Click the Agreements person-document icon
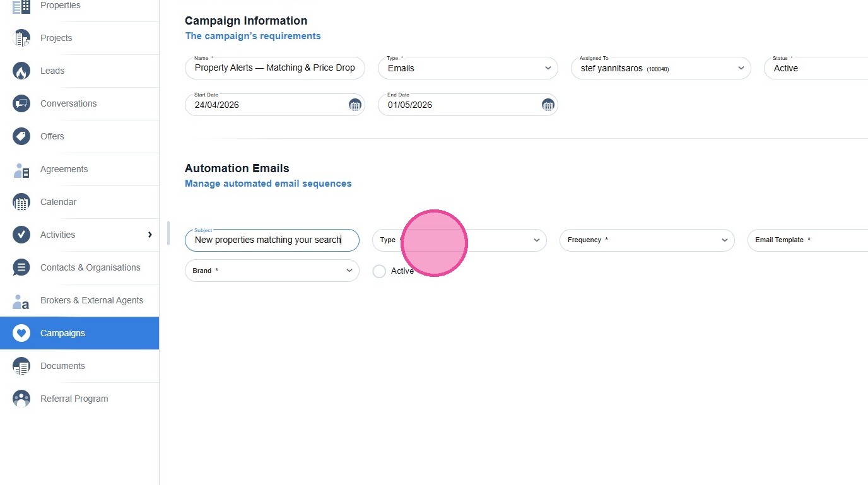 (x=21, y=169)
